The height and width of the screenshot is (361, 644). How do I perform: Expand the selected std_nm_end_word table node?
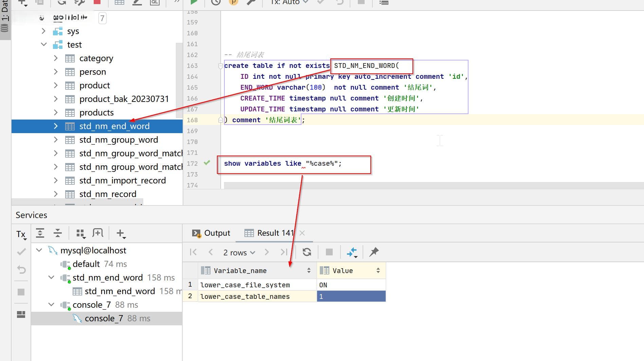(56, 126)
